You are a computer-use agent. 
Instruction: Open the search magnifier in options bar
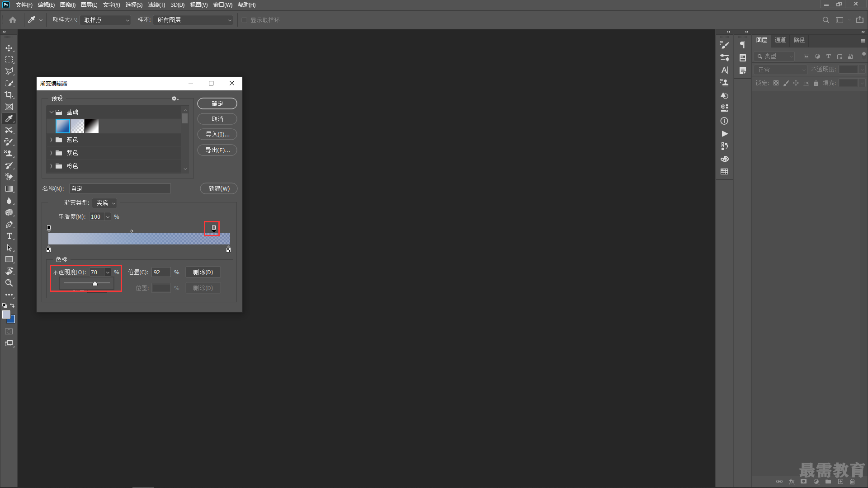tap(826, 20)
